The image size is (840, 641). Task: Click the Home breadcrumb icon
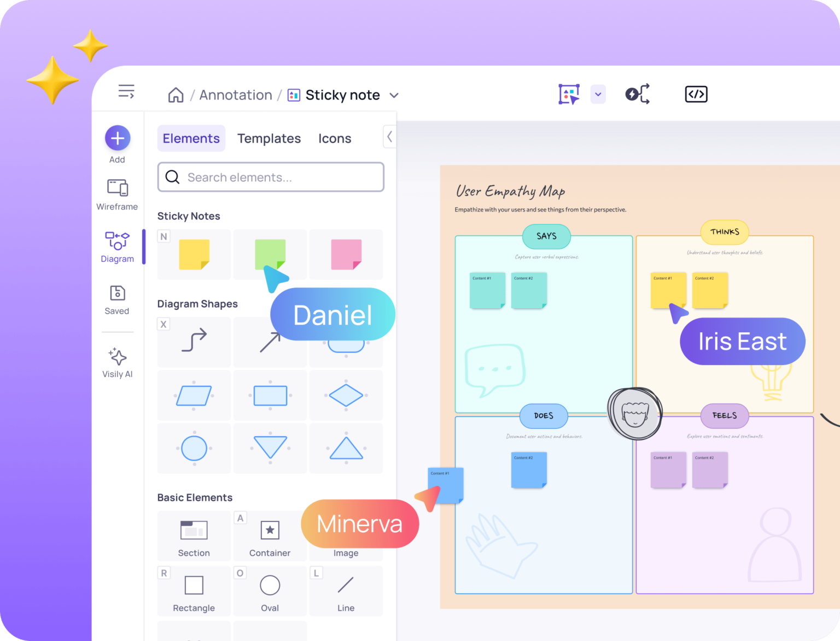pos(175,95)
